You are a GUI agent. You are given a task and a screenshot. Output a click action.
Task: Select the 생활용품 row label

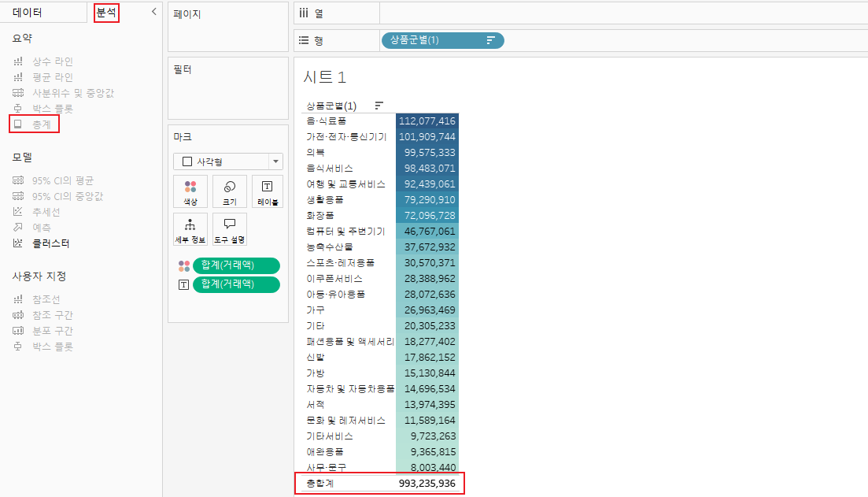[x=325, y=199]
